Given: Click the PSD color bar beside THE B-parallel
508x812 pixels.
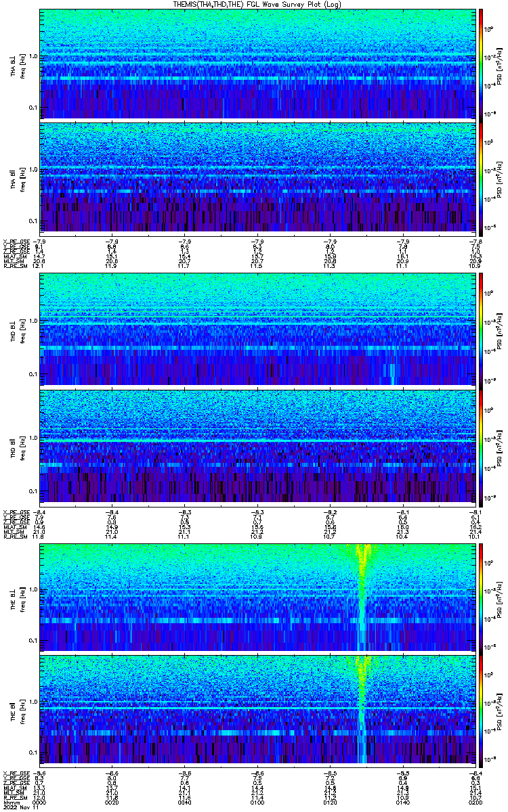Looking at the screenshot, I should click(481, 710).
